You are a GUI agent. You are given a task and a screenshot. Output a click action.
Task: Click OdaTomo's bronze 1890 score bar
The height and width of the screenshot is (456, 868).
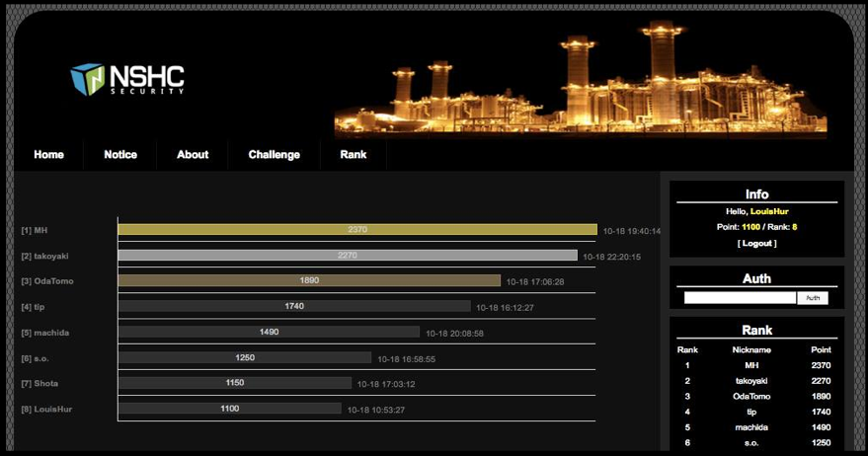tap(309, 281)
